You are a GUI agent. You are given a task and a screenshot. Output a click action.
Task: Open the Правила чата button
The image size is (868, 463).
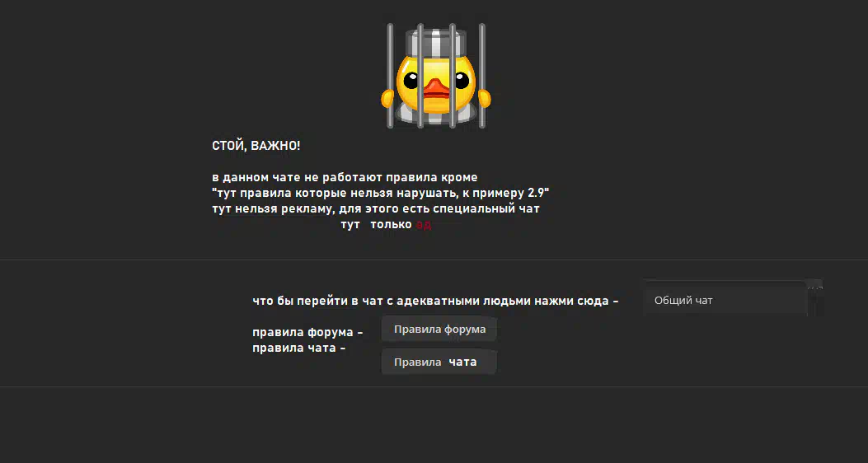[x=439, y=362]
